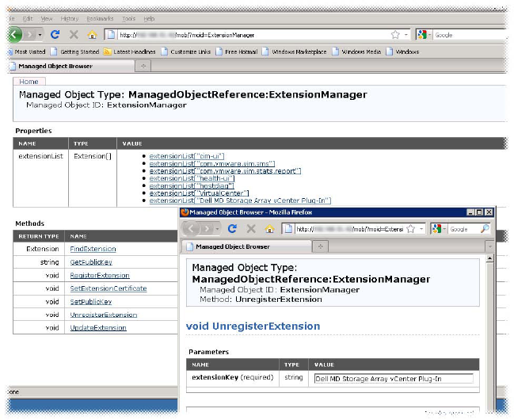
Task: Click Latest Headlines RSS feed icon
Action: coord(107,52)
